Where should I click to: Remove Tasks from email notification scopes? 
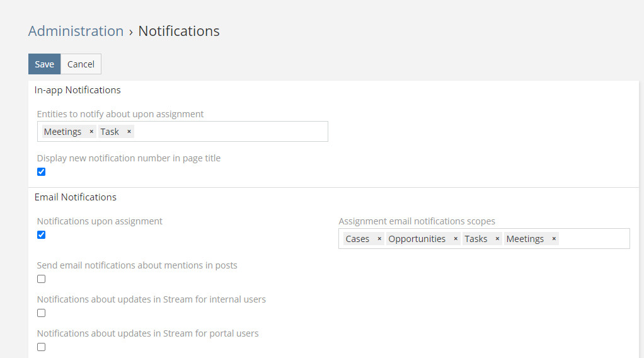pyautogui.click(x=497, y=239)
